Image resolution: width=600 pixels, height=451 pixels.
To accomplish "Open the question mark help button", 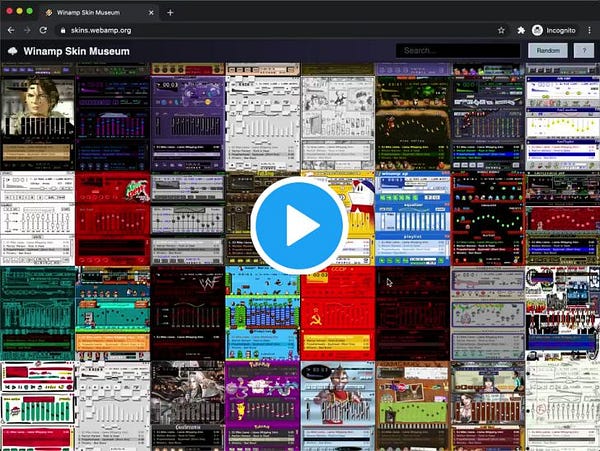I will 584,50.
